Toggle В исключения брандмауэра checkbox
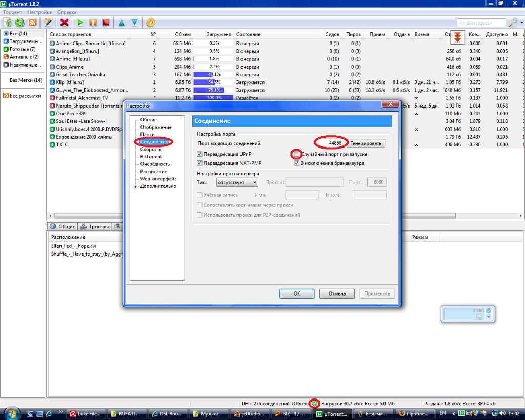This screenshot has height=420, width=525. pyautogui.click(x=296, y=163)
